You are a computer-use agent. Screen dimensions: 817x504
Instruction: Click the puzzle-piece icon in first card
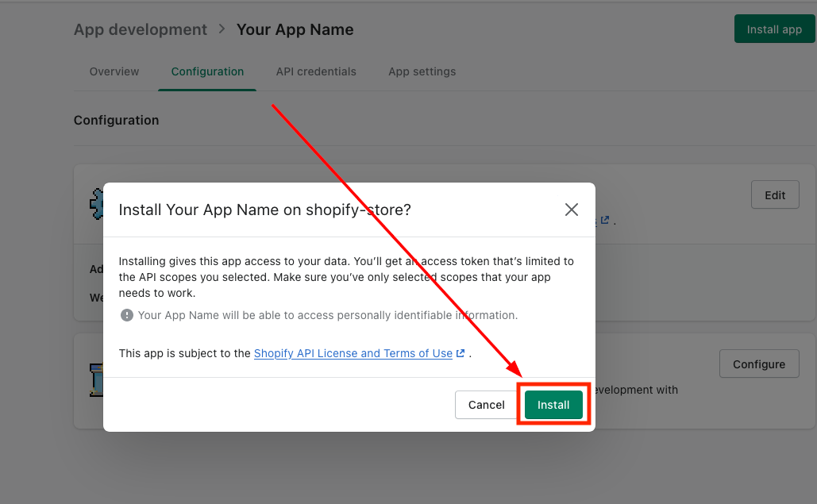click(96, 203)
